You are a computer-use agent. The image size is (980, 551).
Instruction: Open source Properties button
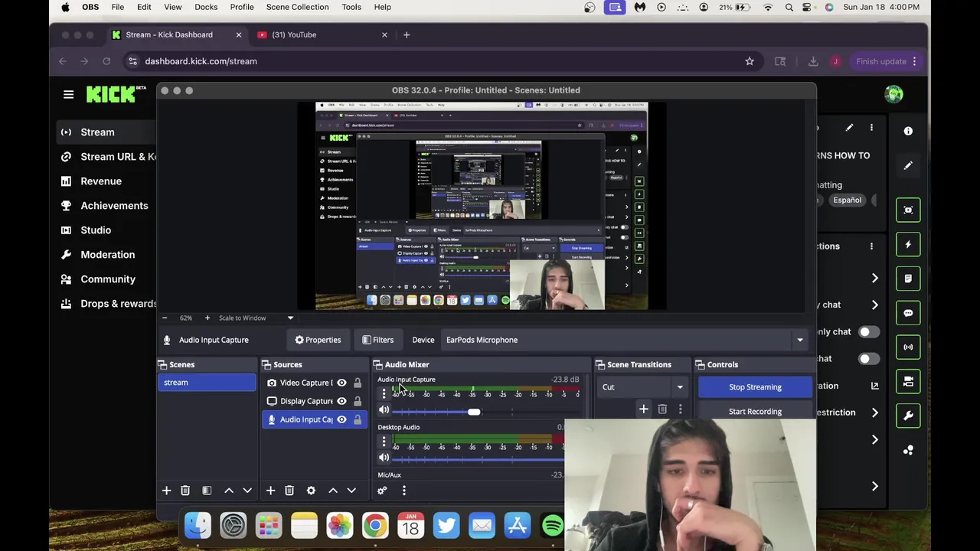(x=318, y=340)
